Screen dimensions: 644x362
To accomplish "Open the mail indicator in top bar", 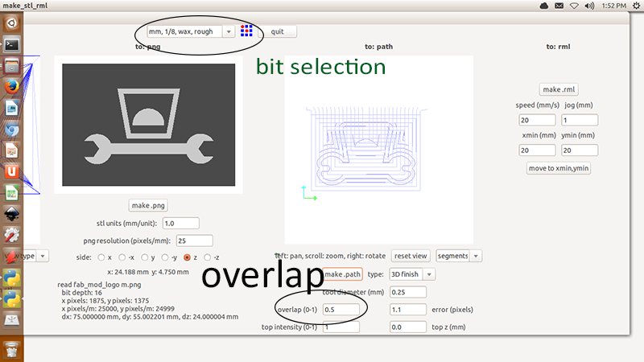I will coord(559,6).
